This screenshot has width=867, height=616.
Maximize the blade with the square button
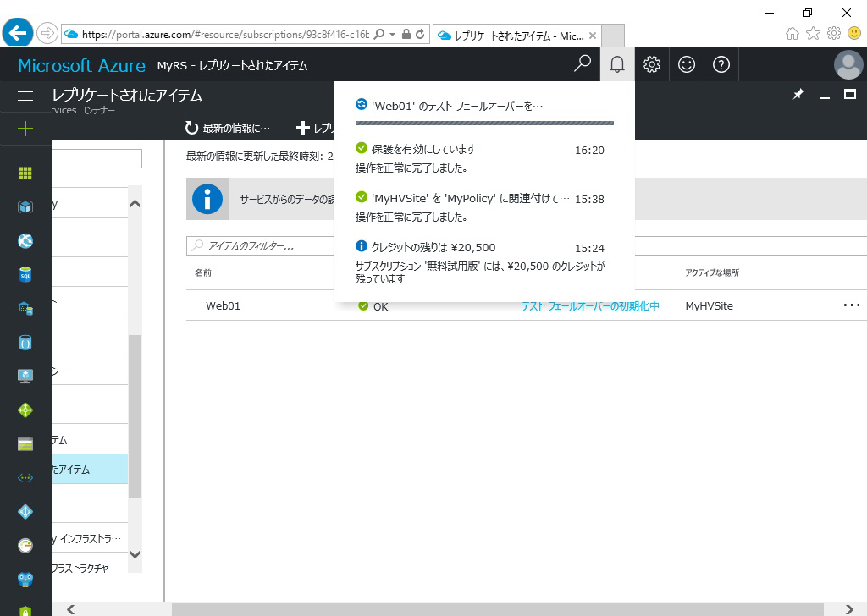850,95
